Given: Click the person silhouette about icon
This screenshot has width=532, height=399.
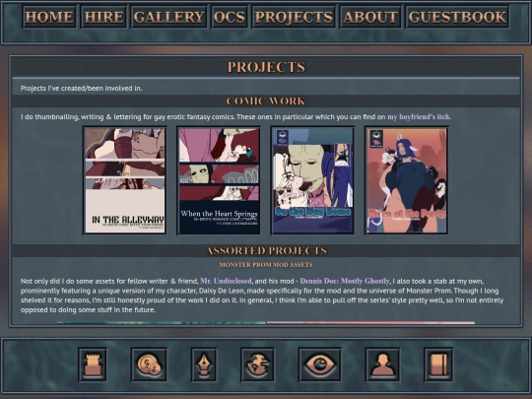Looking at the screenshot, I should (382, 365).
